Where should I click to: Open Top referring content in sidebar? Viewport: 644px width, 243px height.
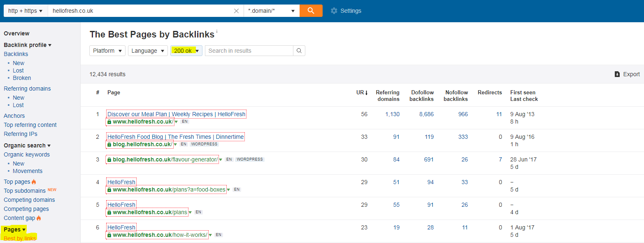point(30,125)
